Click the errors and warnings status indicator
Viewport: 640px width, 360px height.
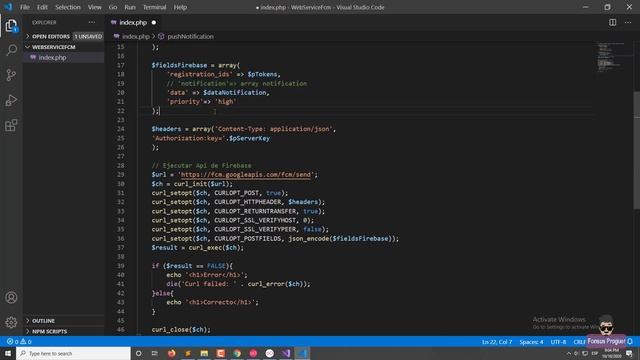click(x=19, y=342)
